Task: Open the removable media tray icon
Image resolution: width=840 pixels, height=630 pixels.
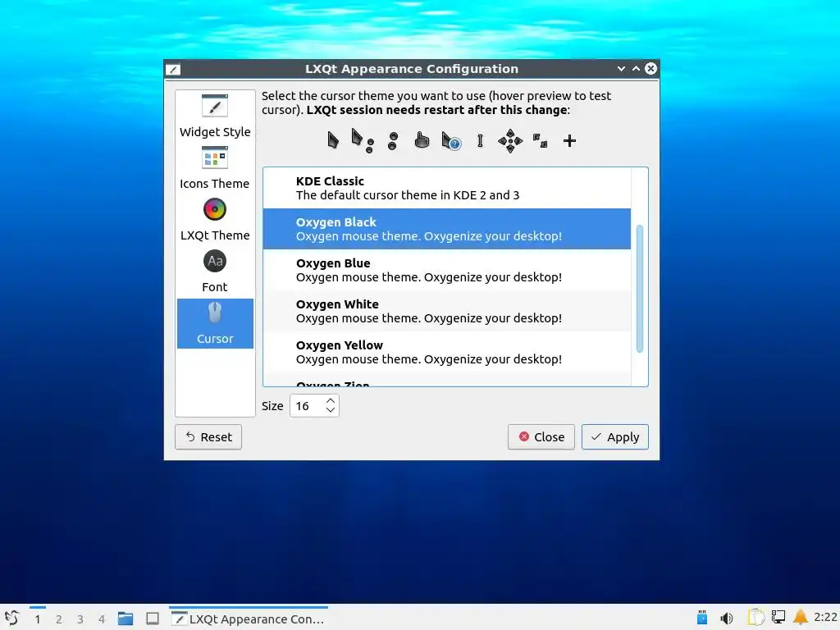Action: click(x=702, y=618)
